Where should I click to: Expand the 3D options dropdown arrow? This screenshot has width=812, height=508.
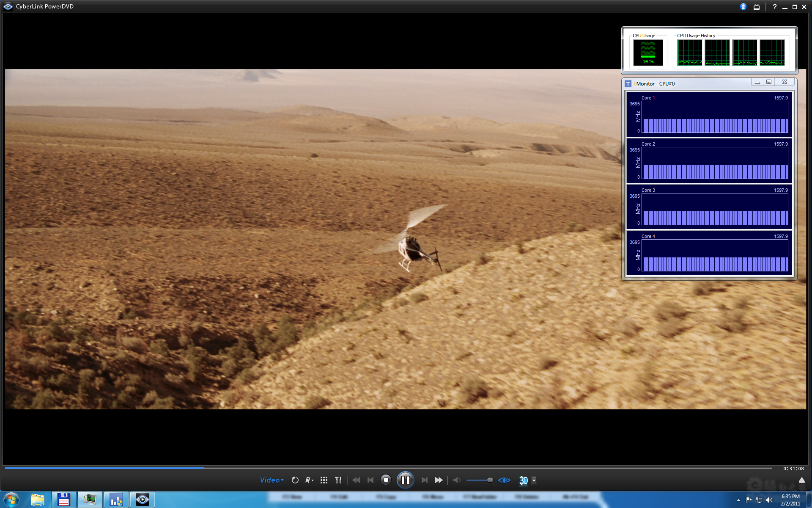point(534,480)
